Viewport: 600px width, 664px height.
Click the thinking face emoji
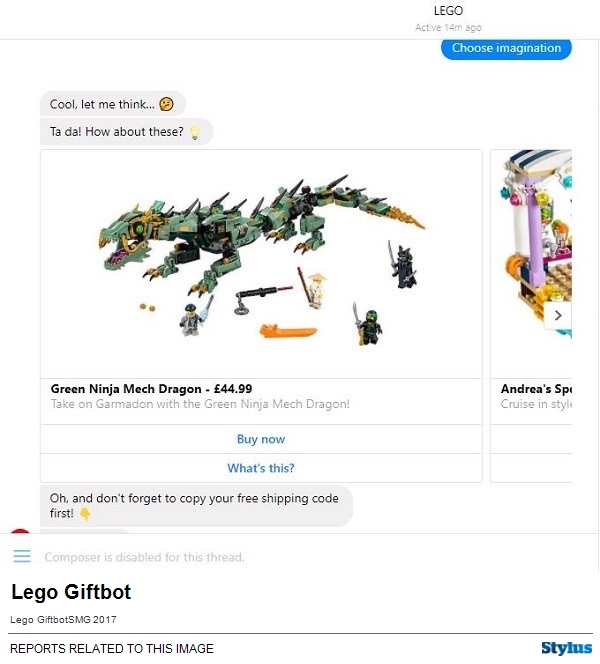pos(167,104)
